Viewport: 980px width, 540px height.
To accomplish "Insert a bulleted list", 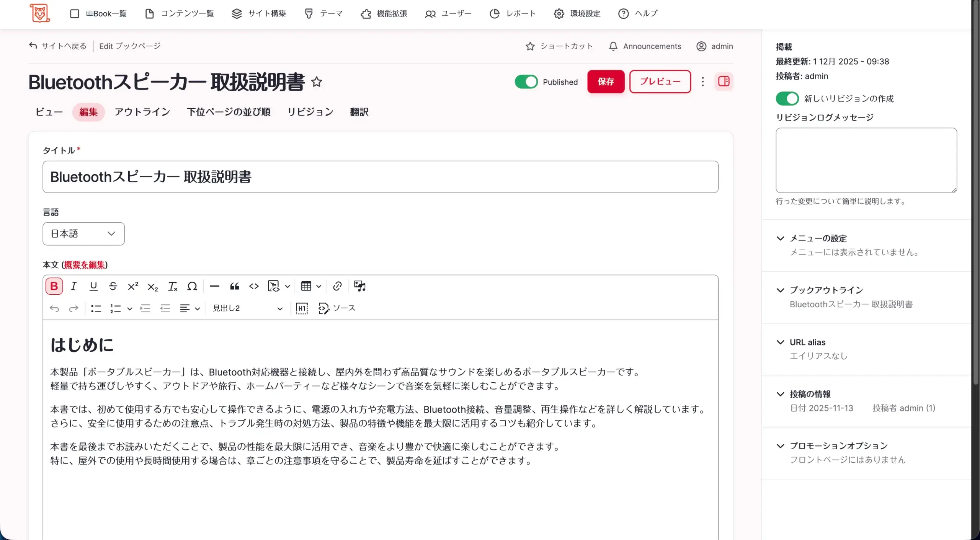I will point(96,308).
